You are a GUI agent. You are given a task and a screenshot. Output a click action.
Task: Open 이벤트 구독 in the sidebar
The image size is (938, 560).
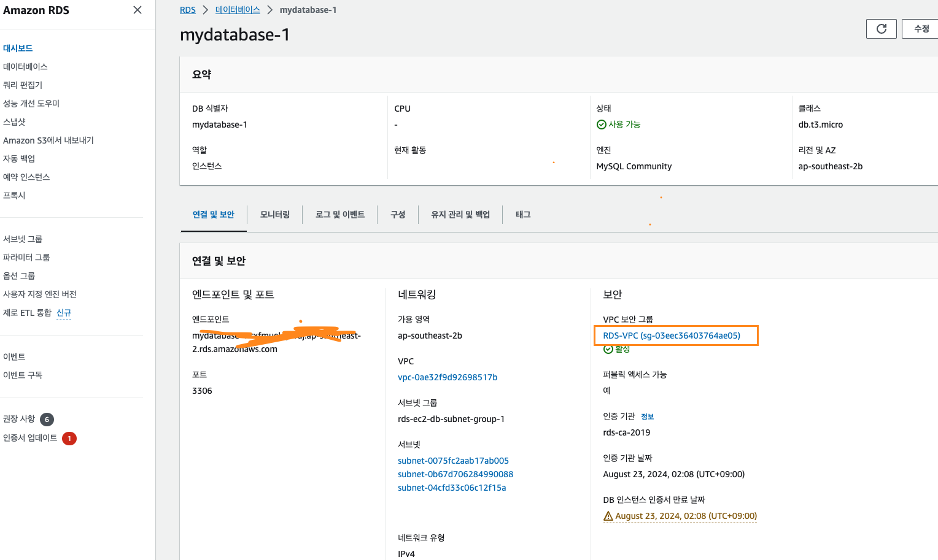(23, 375)
